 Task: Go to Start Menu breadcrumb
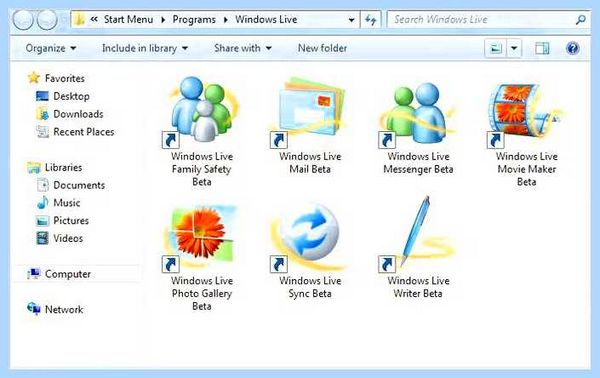coord(129,20)
